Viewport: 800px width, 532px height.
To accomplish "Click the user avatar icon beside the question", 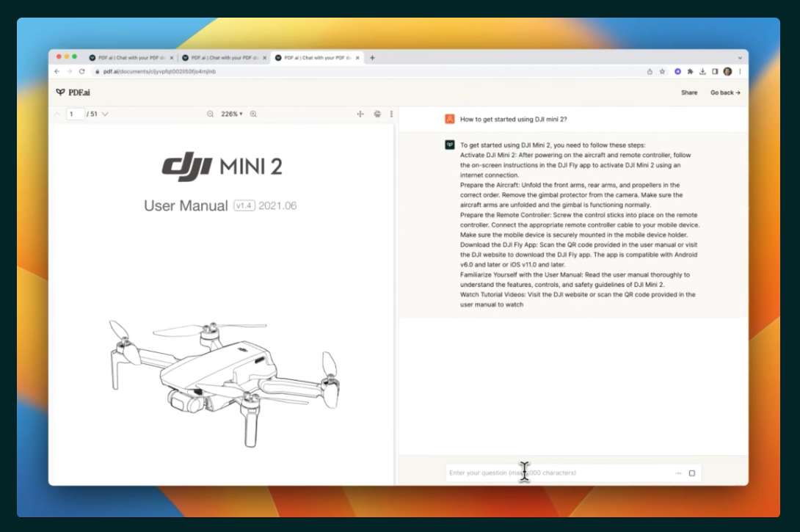I will pos(449,119).
